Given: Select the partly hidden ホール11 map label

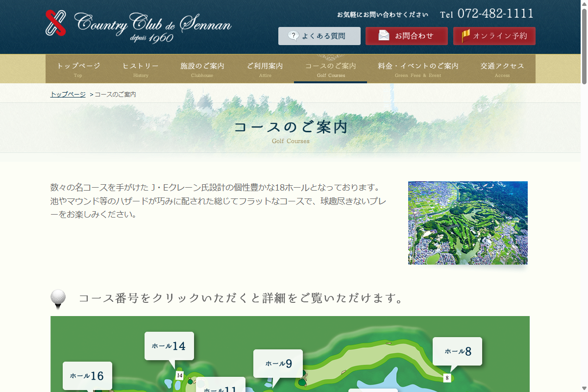Looking at the screenshot, I should click(220, 385).
